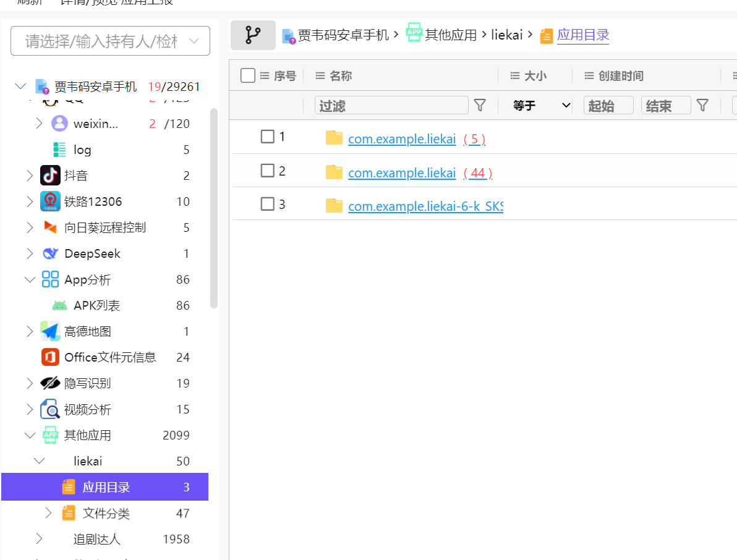Screen dimensions: 737x560
Task: Open the 等于 size comparison dropdown
Action: point(541,106)
